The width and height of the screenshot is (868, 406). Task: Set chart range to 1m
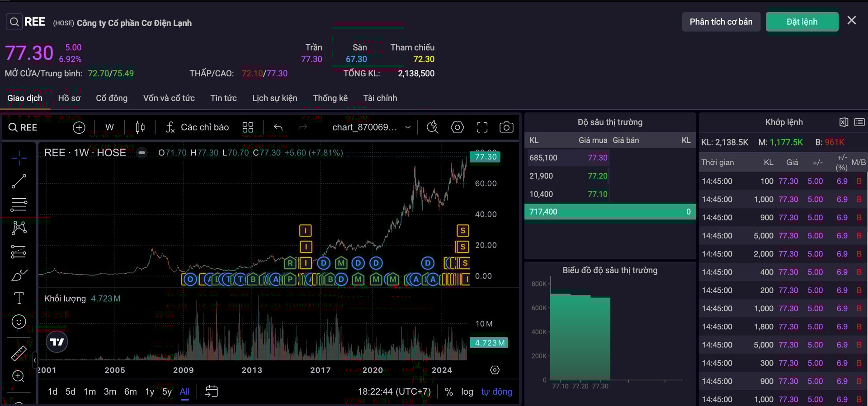point(90,392)
